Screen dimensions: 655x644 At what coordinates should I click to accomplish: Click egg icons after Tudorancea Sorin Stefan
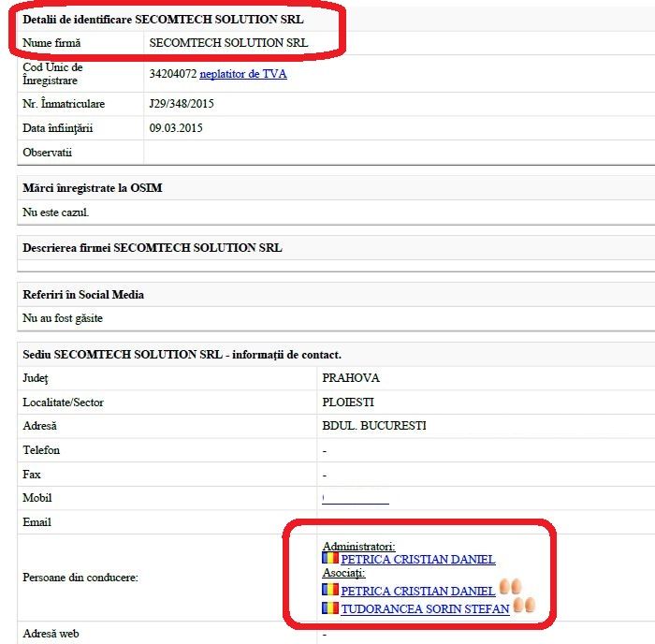click(x=523, y=606)
